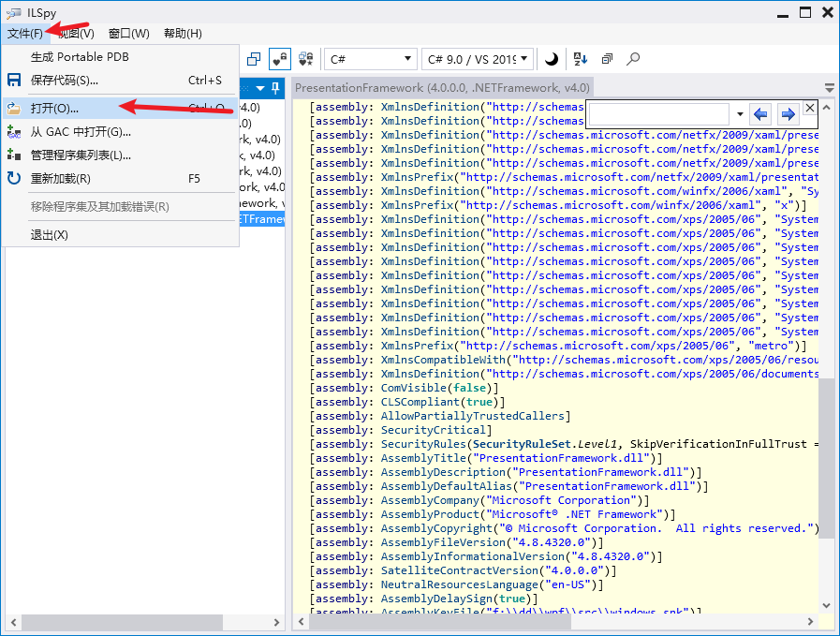
Task: Open the 帮助(H) menu
Action: (183, 34)
